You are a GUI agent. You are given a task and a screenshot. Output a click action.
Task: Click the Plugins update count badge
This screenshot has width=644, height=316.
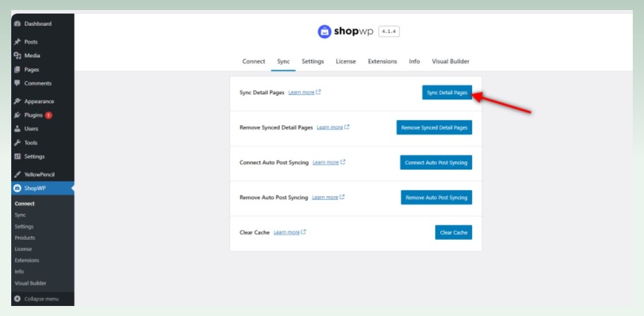point(48,115)
